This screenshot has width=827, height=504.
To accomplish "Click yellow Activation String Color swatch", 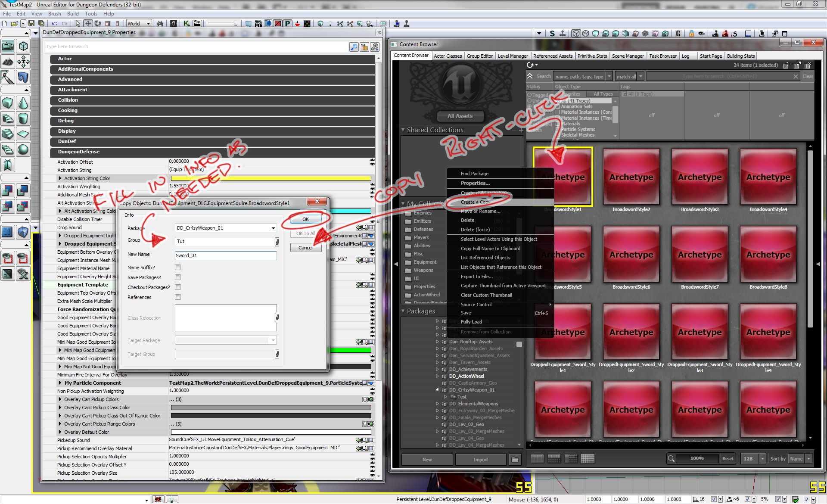I will (270, 178).
